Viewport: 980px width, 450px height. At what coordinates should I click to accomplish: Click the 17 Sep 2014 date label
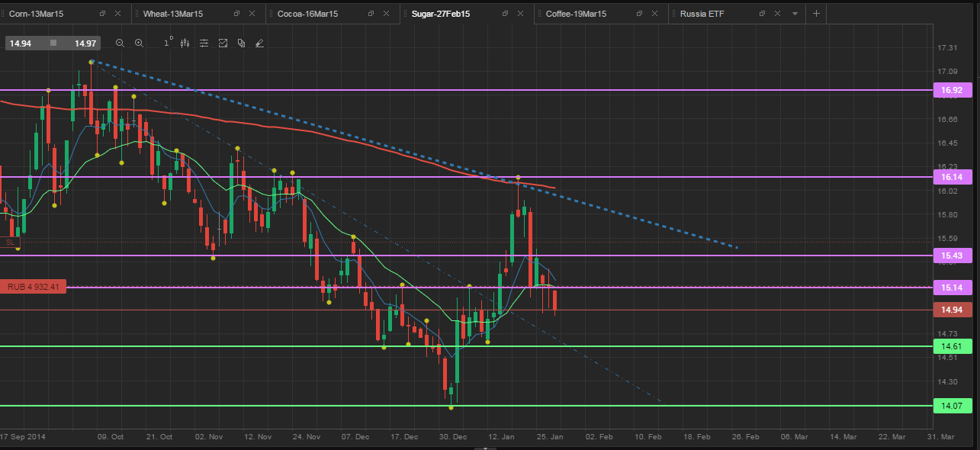coord(24,437)
